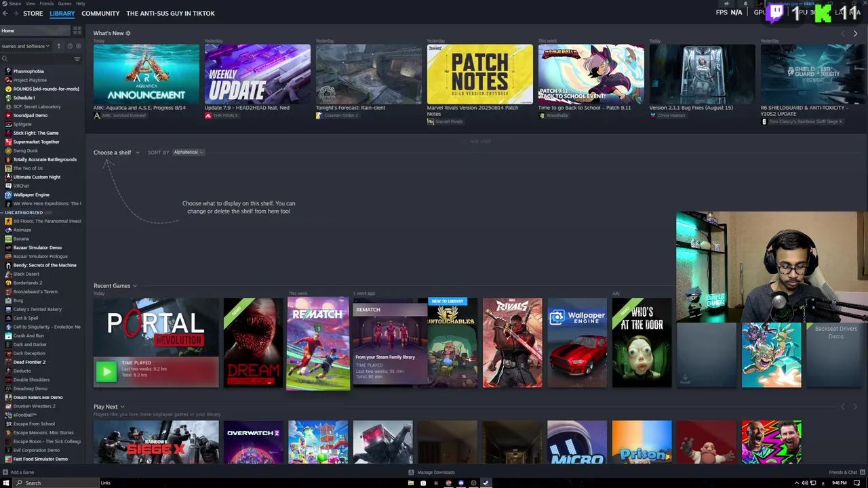Click inside the library search field
This screenshot has width=868, height=488.
coord(39,59)
